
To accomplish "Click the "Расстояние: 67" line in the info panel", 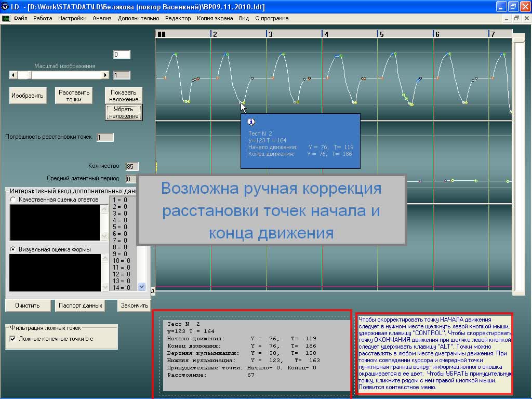I will click(211, 375).
